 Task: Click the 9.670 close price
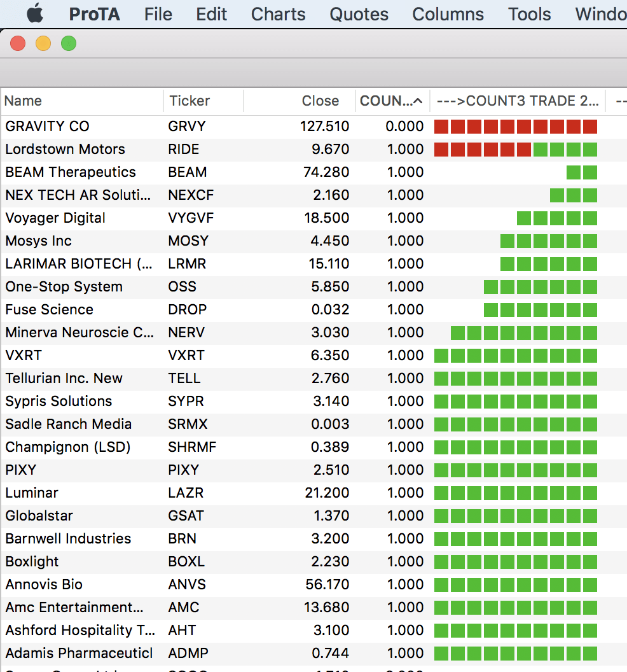pyautogui.click(x=330, y=149)
